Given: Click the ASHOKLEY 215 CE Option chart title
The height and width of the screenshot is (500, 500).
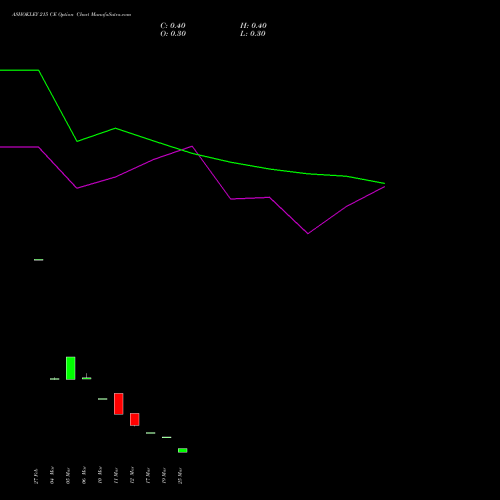Looking at the screenshot, I should 71,15.
